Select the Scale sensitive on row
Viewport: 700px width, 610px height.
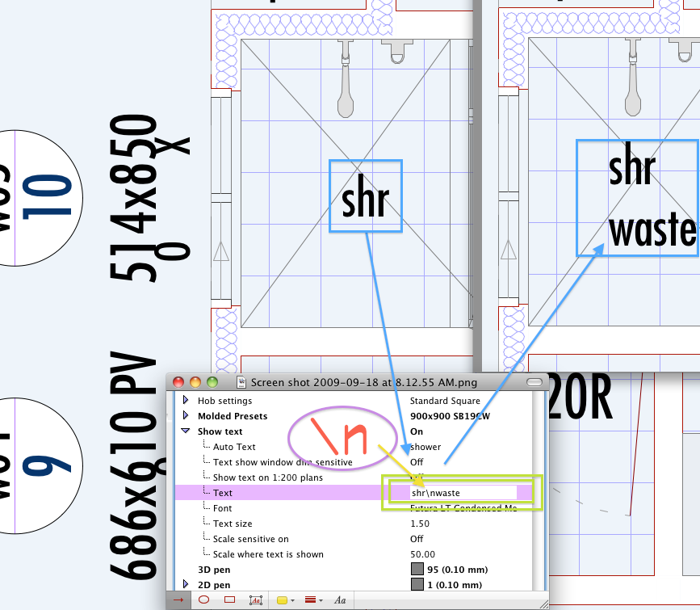pos(251,539)
